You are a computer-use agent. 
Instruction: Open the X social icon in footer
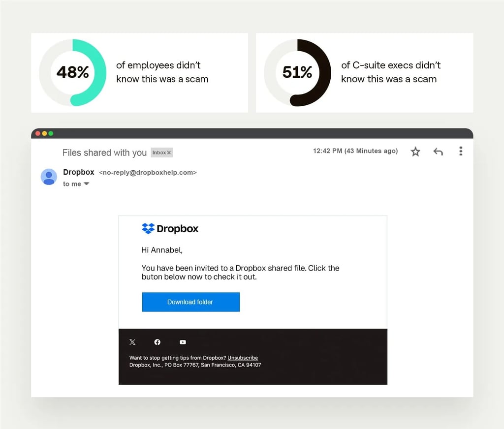132,342
